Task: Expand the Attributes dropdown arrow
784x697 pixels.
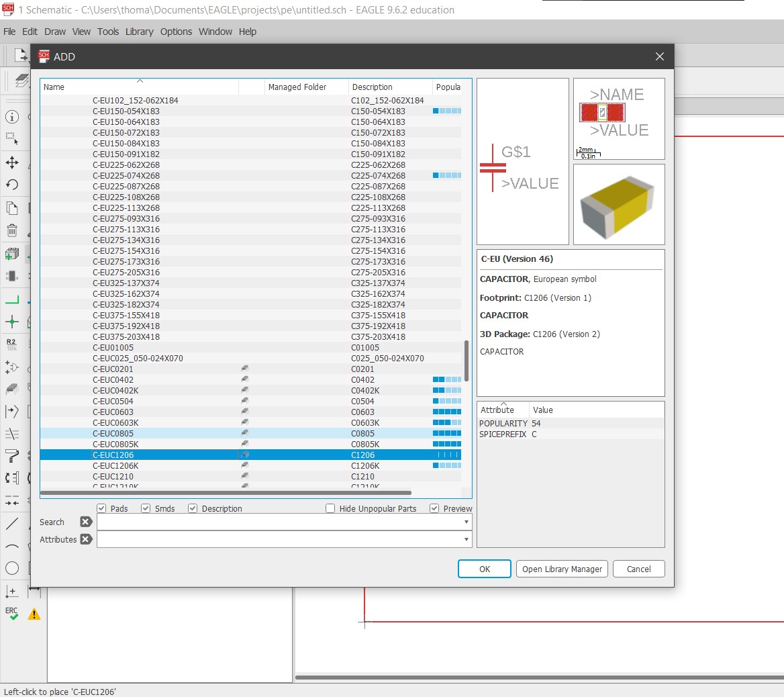Action: coord(466,539)
